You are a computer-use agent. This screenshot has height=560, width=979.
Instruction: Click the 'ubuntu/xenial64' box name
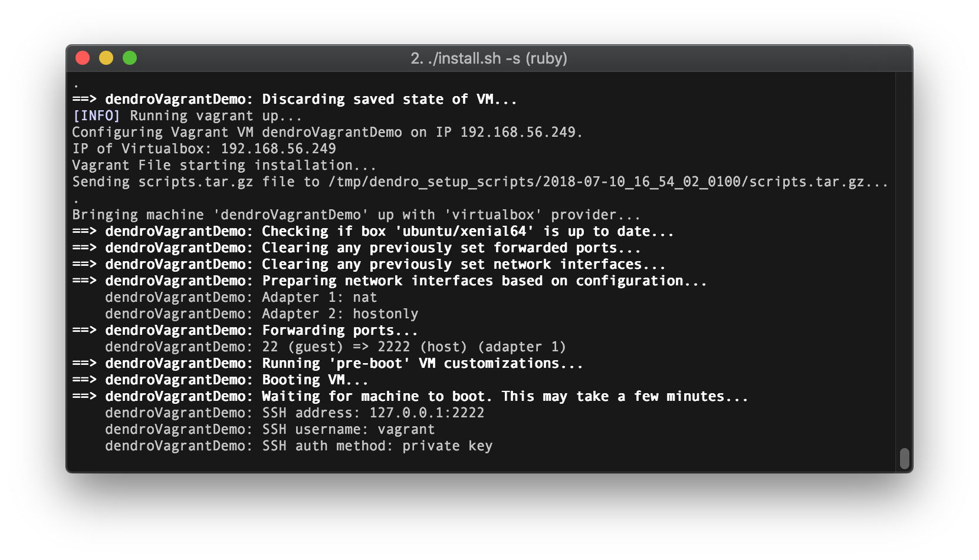coord(464,232)
